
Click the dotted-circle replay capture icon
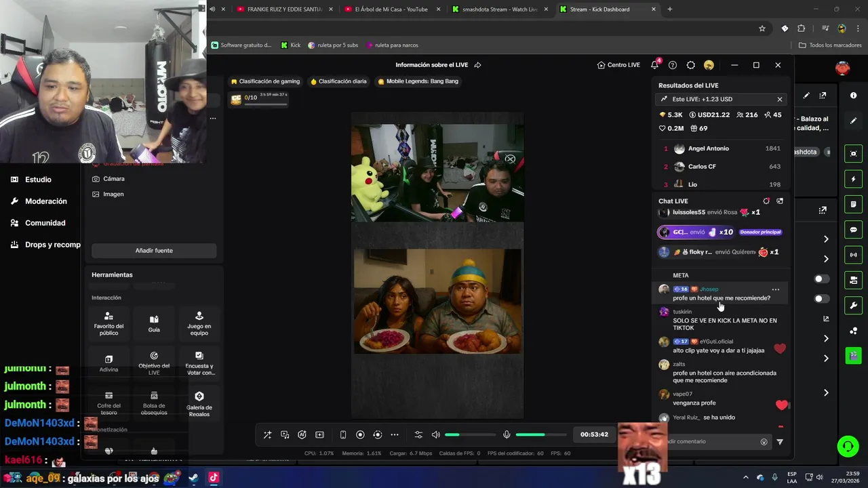coord(378,434)
